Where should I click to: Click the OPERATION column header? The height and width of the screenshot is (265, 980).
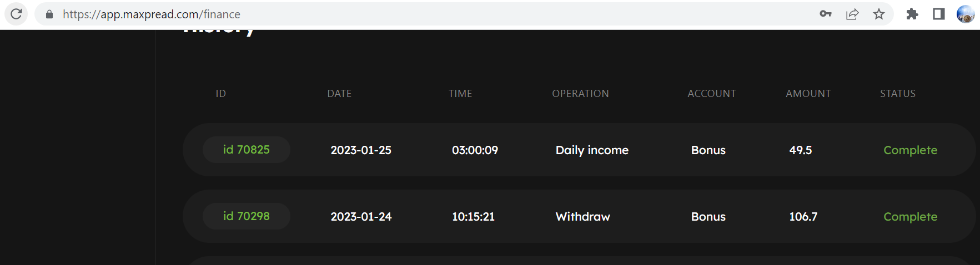[580, 94]
